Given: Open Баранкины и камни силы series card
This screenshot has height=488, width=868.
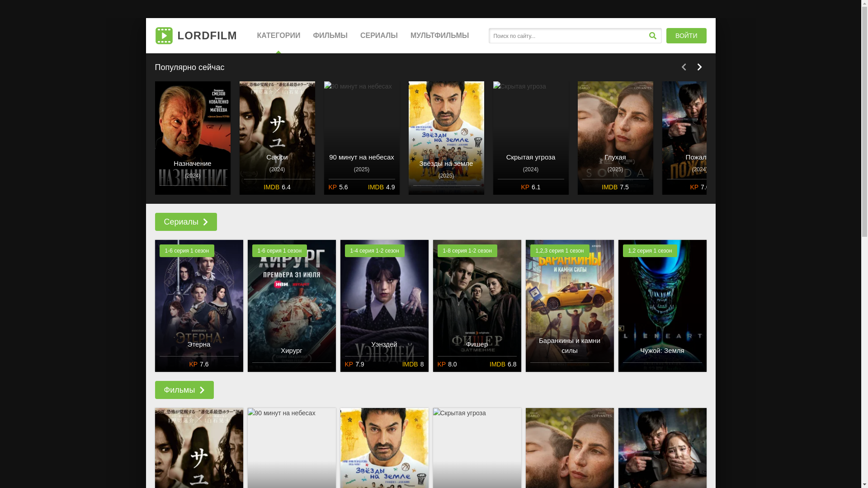Looking at the screenshot, I should (570, 306).
